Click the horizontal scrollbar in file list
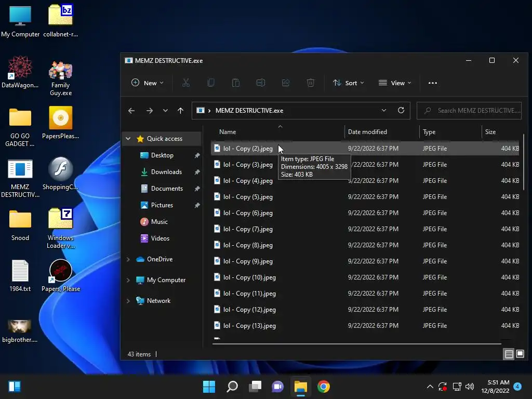This screenshot has height=399, width=532. click(x=356, y=344)
